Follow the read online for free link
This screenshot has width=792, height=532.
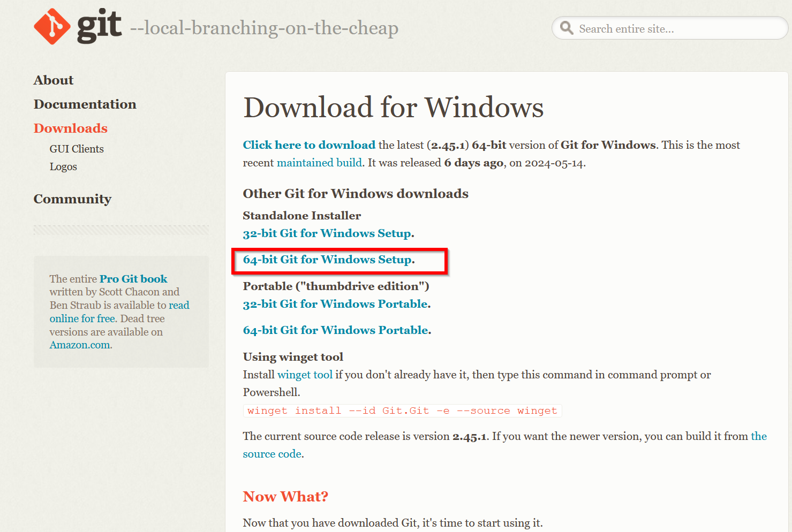click(x=119, y=312)
